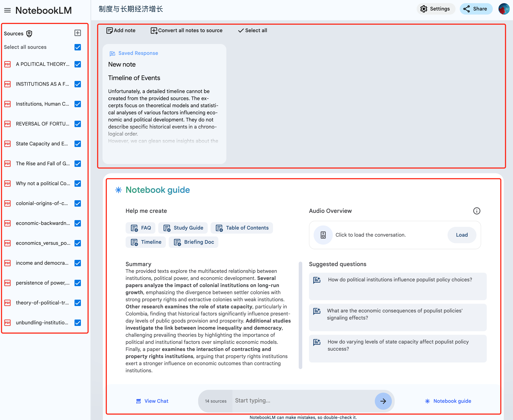The image size is (513, 420).
Task: Click PDF icon of unbundling-institutio...
Action: click(7, 323)
